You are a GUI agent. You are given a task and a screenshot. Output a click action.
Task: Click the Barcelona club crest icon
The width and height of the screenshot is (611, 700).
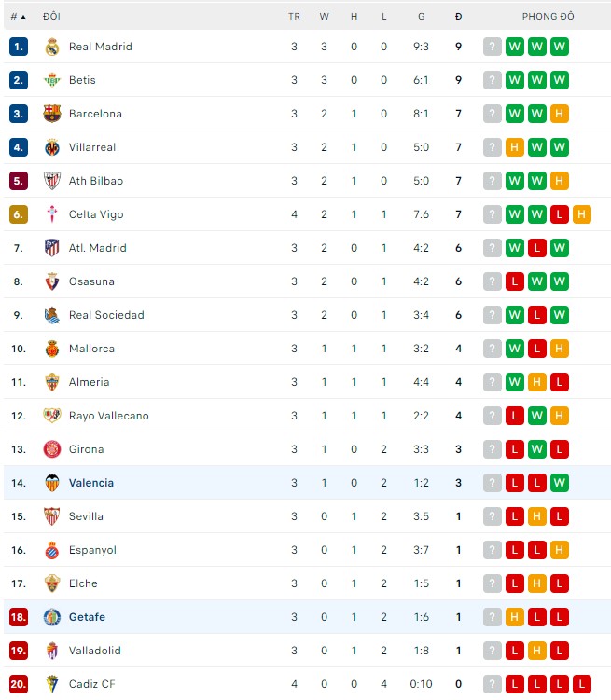tap(52, 114)
